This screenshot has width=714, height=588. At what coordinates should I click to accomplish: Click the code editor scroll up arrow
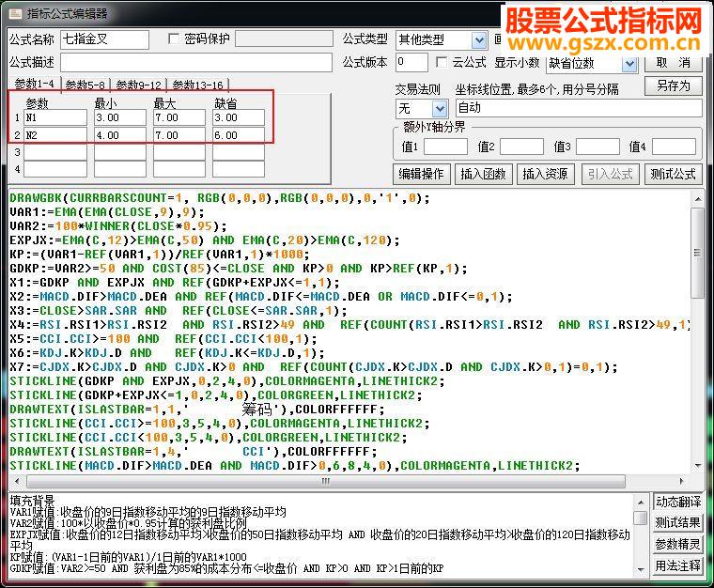[697, 199]
